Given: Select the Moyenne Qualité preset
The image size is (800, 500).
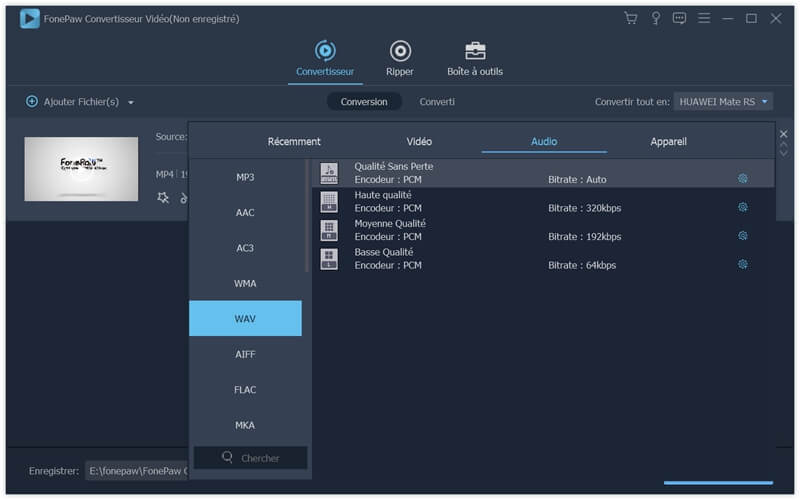Looking at the screenshot, I should pos(543,230).
